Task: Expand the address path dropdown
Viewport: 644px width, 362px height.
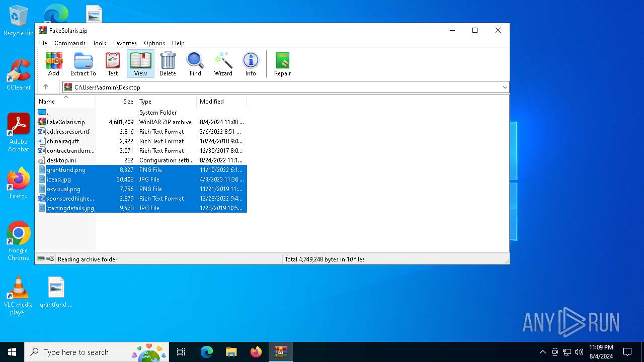Action: [505, 87]
